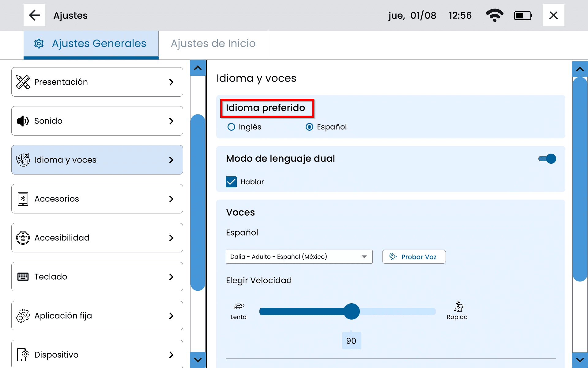588x368 pixels.
Task: Expand Dispositivo settings chevron
Action: coord(171,355)
